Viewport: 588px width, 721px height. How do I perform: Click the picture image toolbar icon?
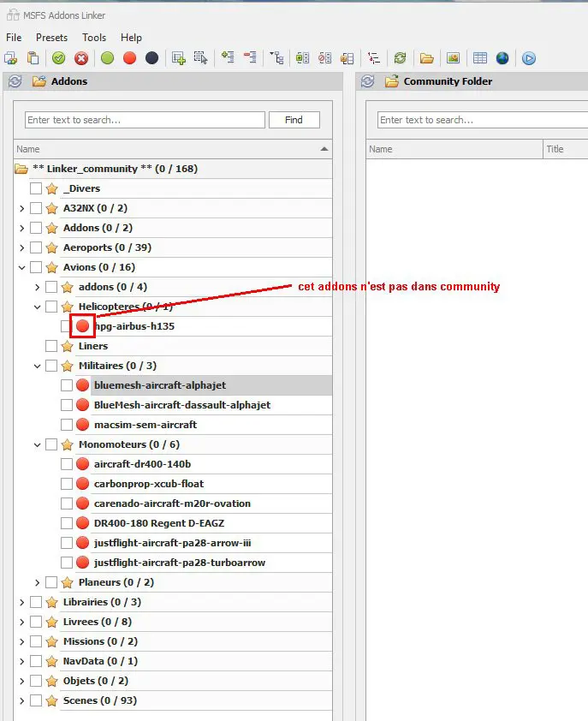pyautogui.click(x=454, y=58)
